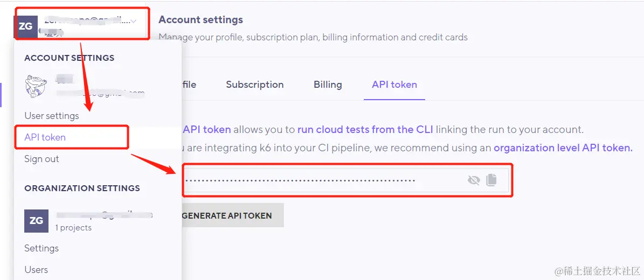
Task: Sign out from the account menu
Action: point(41,159)
